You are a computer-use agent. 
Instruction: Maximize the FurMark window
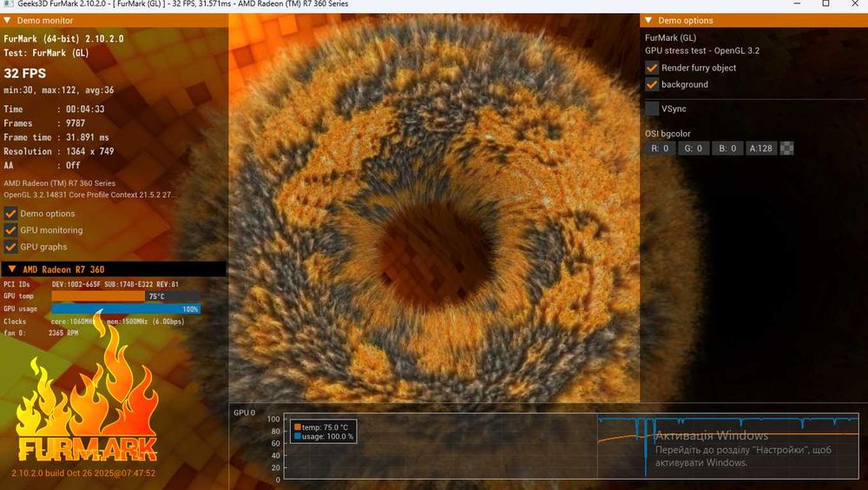click(825, 3)
